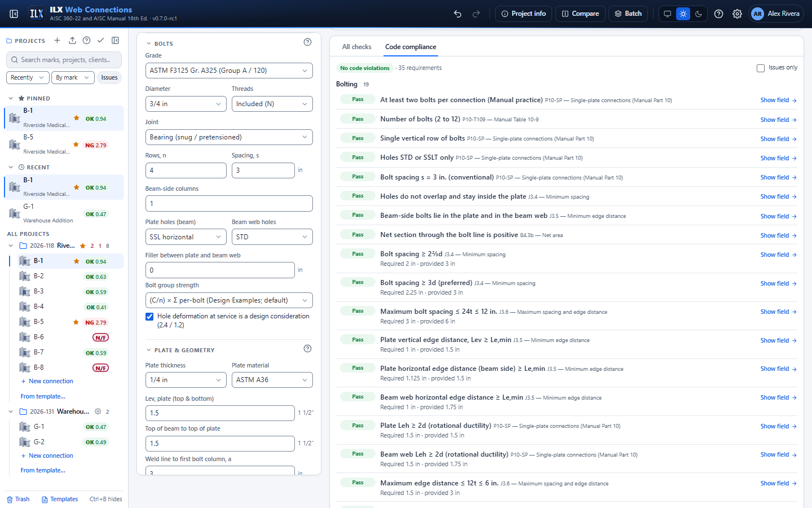This screenshot has width=812, height=508.
Task: Click user avatar AR
Action: 757,14
